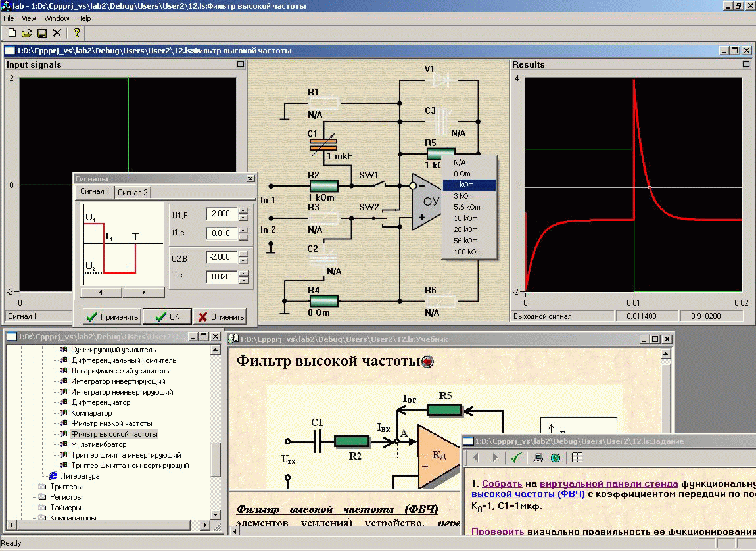Open the Window menu
Viewport: 756px width, 551px height.
pyautogui.click(x=57, y=18)
